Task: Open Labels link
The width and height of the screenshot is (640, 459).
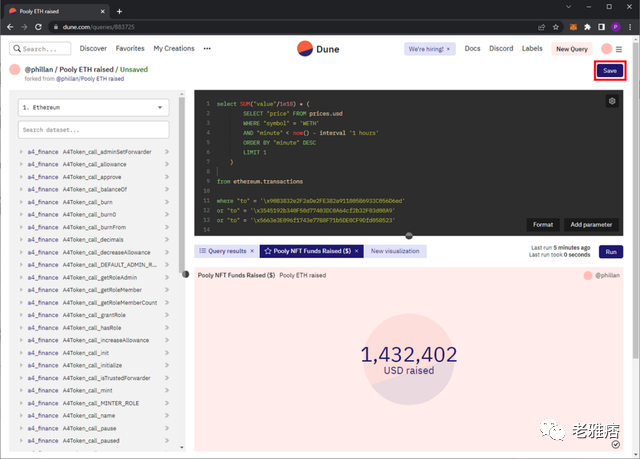Action: pyautogui.click(x=532, y=49)
